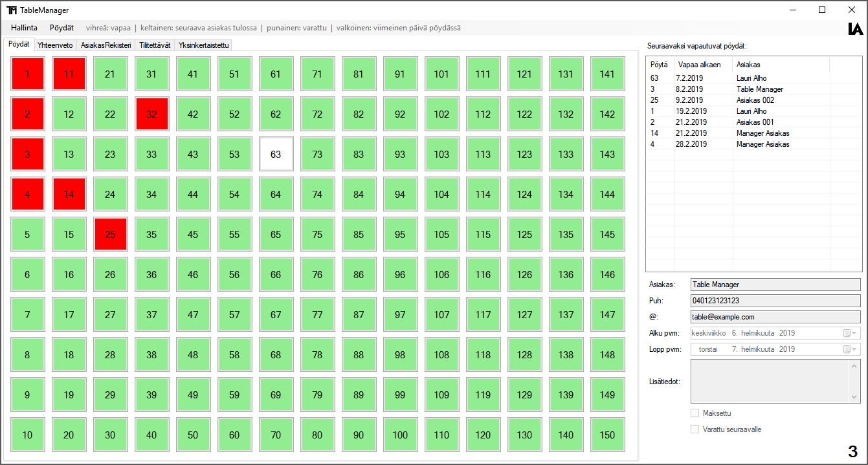Select the white table 63

[x=276, y=154]
